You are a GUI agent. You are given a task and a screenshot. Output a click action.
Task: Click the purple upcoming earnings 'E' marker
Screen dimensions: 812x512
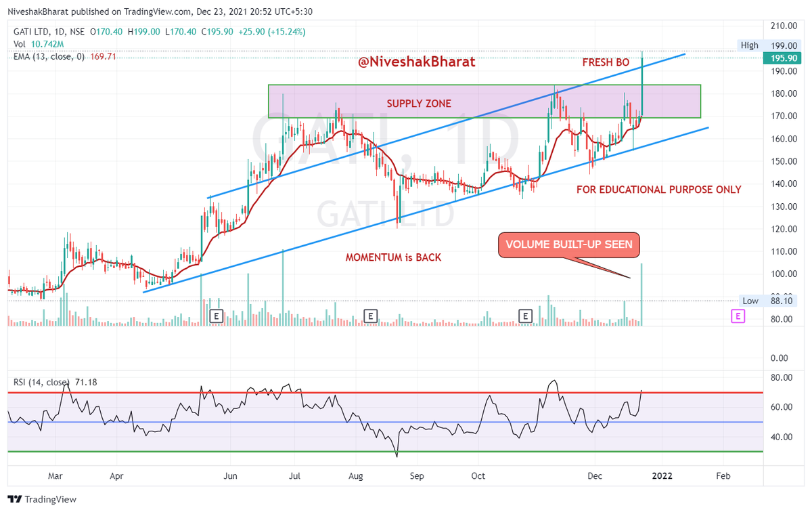coord(738,316)
